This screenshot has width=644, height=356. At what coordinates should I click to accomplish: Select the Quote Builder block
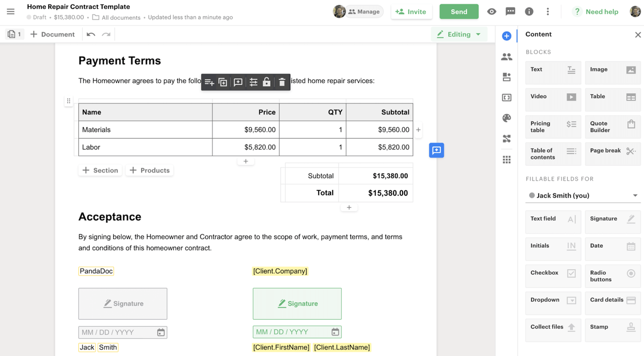pos(612,127)
